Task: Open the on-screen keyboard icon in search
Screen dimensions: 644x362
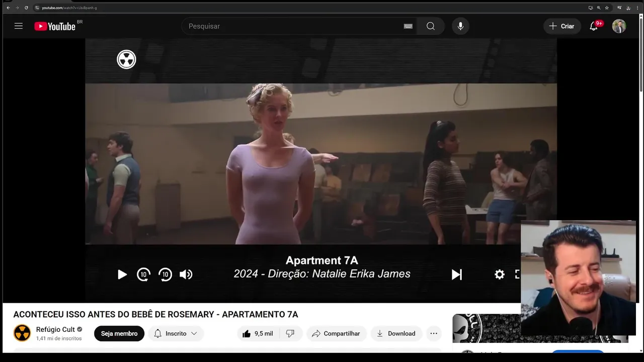Action: pos(408,26)
